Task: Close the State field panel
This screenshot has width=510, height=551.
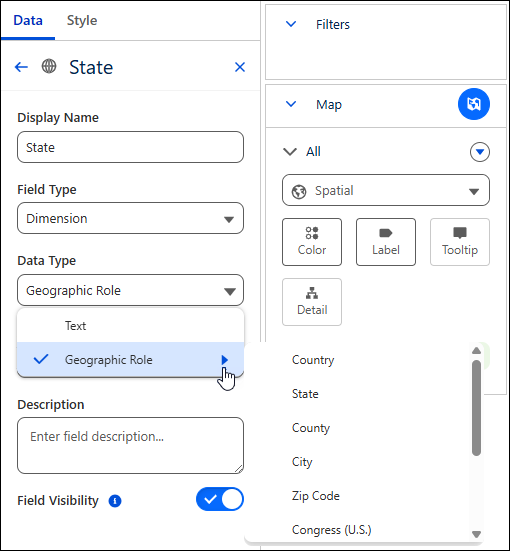Action: 240,67
